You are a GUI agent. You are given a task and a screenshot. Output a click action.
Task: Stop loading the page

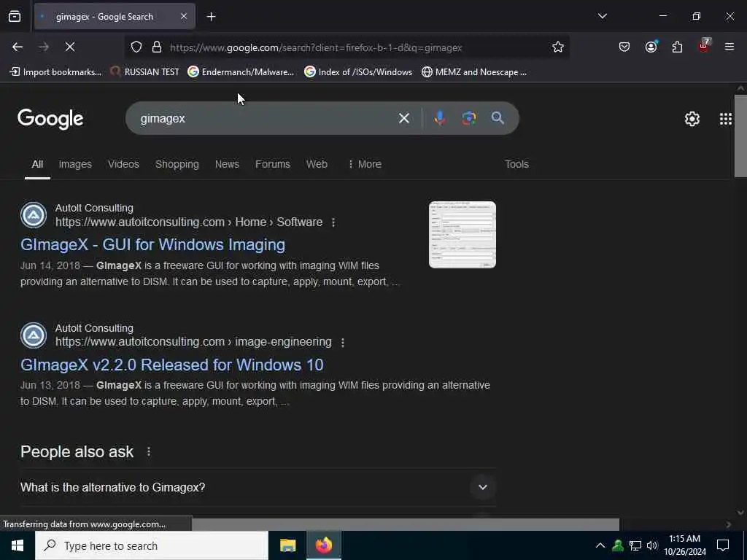point(69,47)
